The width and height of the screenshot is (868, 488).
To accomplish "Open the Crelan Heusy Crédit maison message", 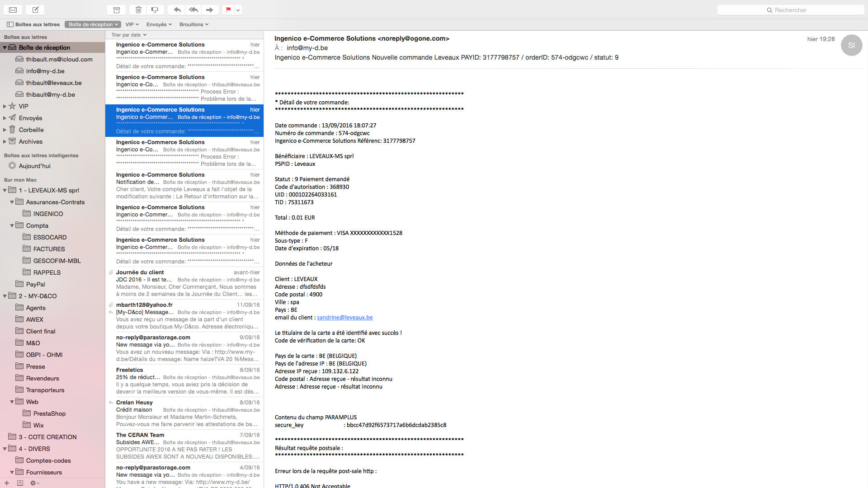I will click(184, 413).
